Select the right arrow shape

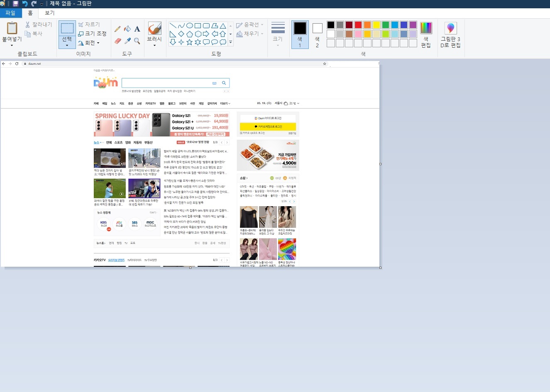click(206, 34)
